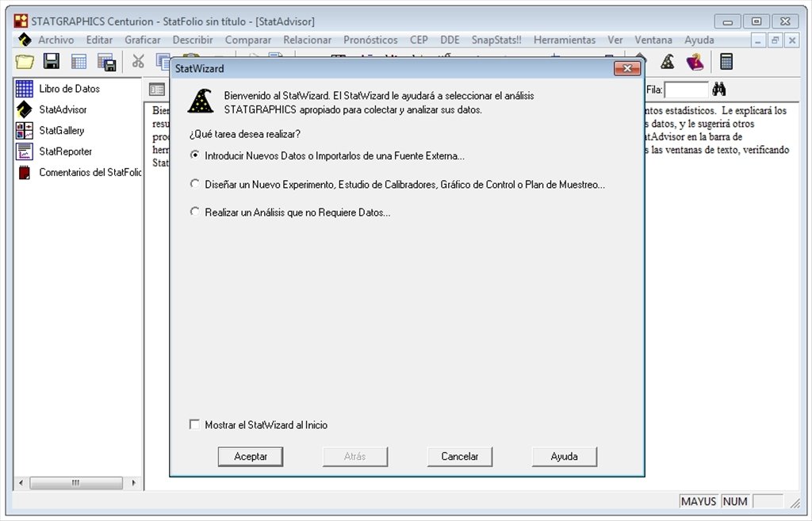The width and height of the screenshot is (812, 521).
Task: Open the Describir menu
Action: click(193, 40)
